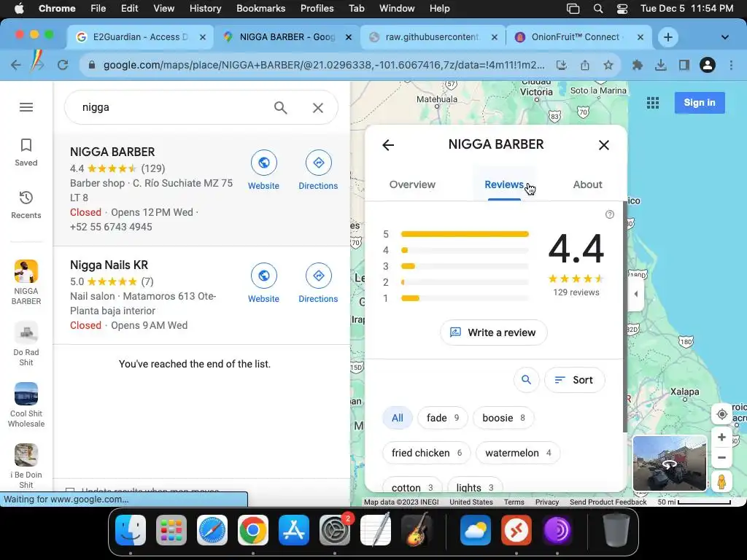Open Chrome extensions puzzle icon
This screenshot has width=747, height=560.
pos(638,65)
